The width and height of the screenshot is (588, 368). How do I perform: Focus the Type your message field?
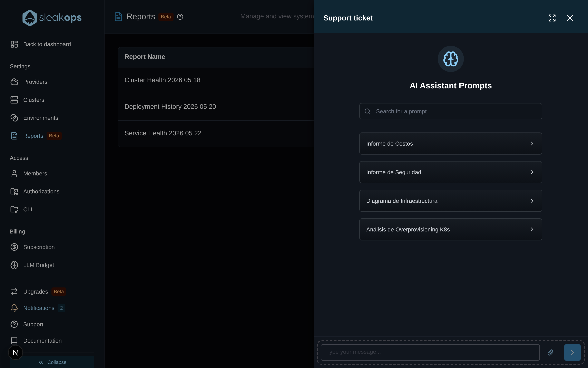[430, 352]
